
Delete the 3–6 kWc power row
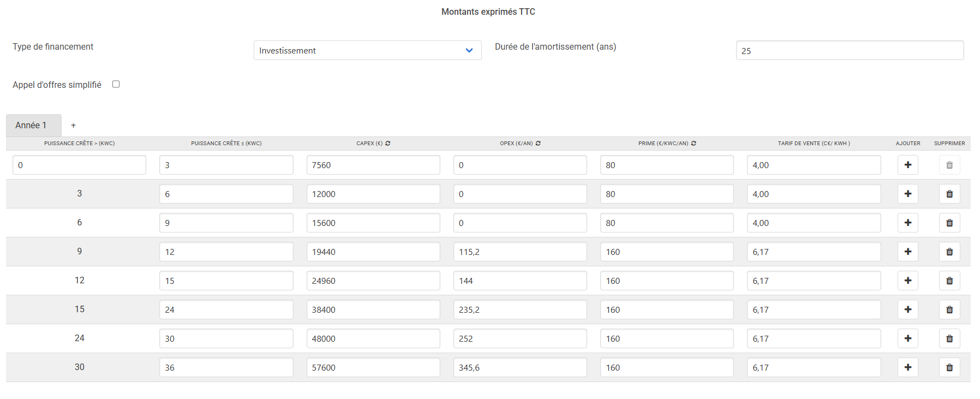tap(949, 194)
